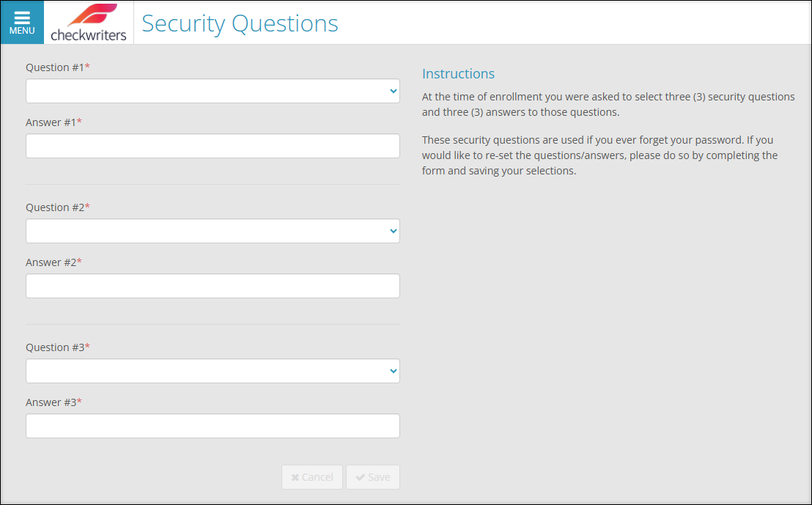Image resolution: width=812 pixels, height=505 pixels.
Task: Expand Question #2 using its chevron arrow
Action: (x=393, y=231)
